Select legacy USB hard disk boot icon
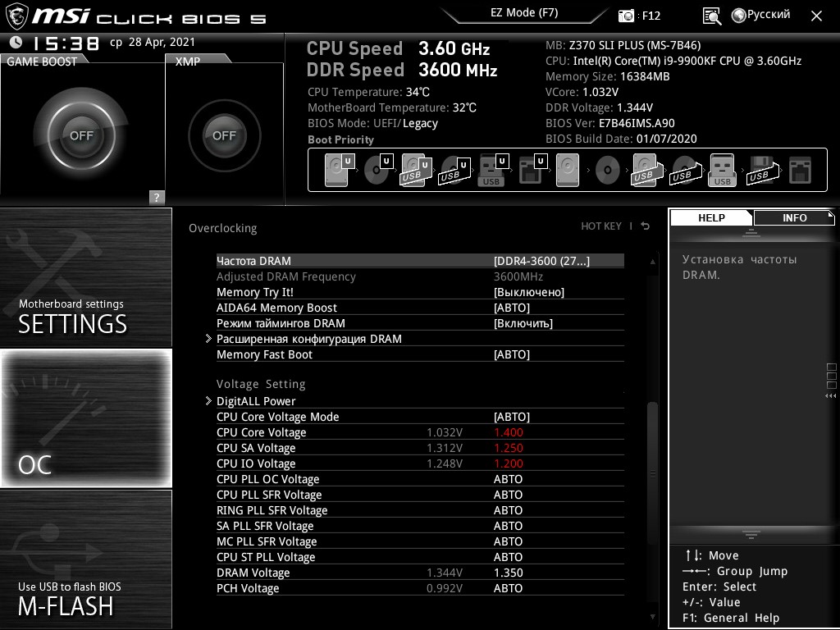Image resolution: width=840 pixels, height=630 pixels. point(647,170)
